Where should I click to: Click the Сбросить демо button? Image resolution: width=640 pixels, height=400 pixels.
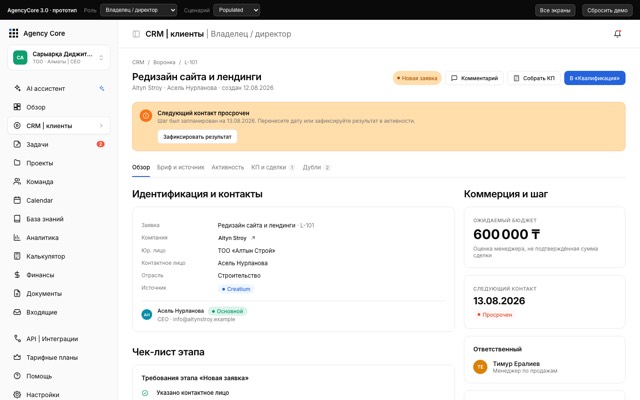607,10
